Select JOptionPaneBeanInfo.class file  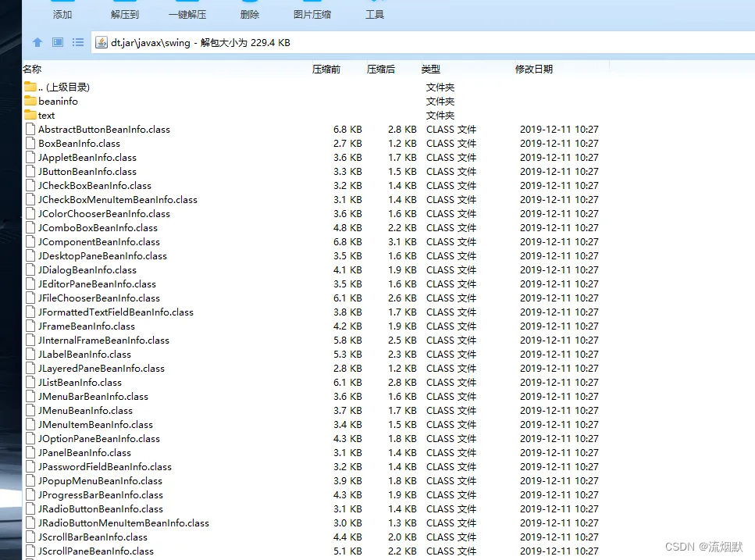click(x=316, y=439)
